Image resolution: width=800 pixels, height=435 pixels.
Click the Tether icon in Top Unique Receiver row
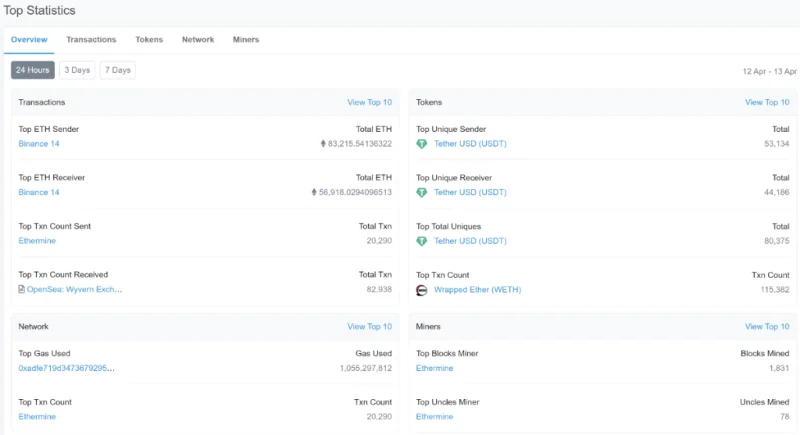point(421,193)
